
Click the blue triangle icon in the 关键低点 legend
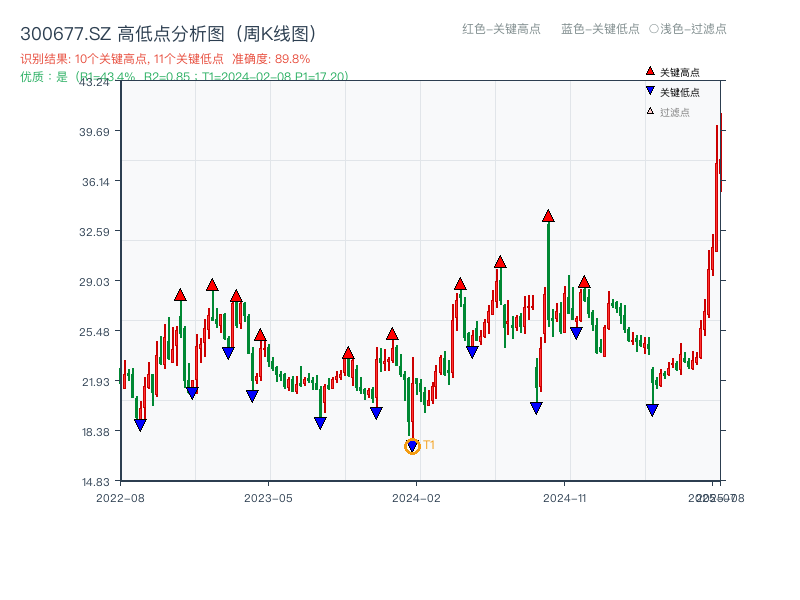(650, 91)
